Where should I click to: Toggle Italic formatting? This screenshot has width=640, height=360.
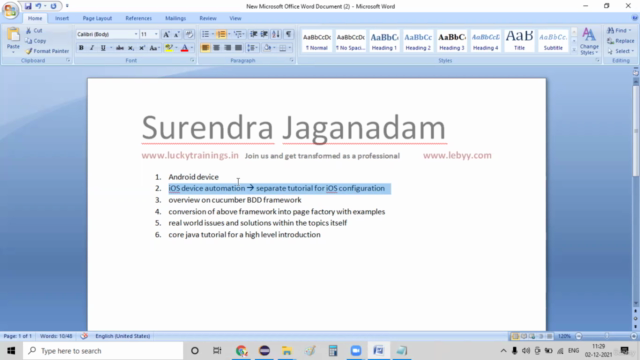point(92,48)
